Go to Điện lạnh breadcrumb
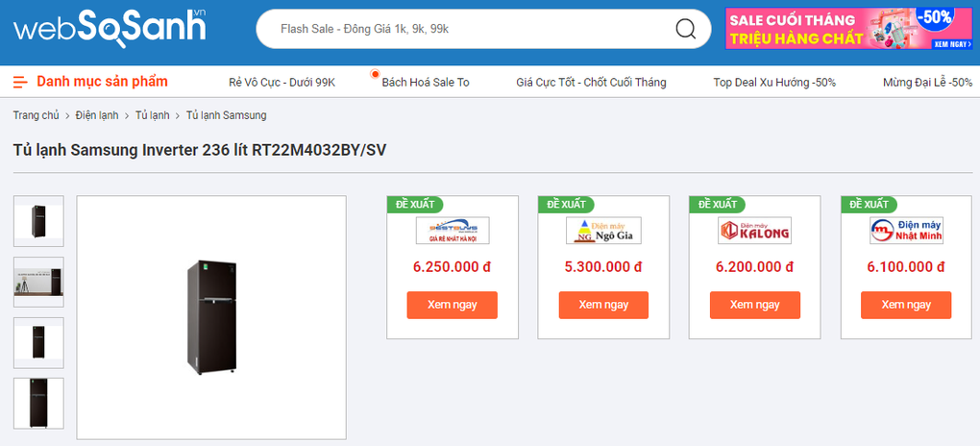The height and width of the screenshot is (446, 980). click(x=97, y=115)
